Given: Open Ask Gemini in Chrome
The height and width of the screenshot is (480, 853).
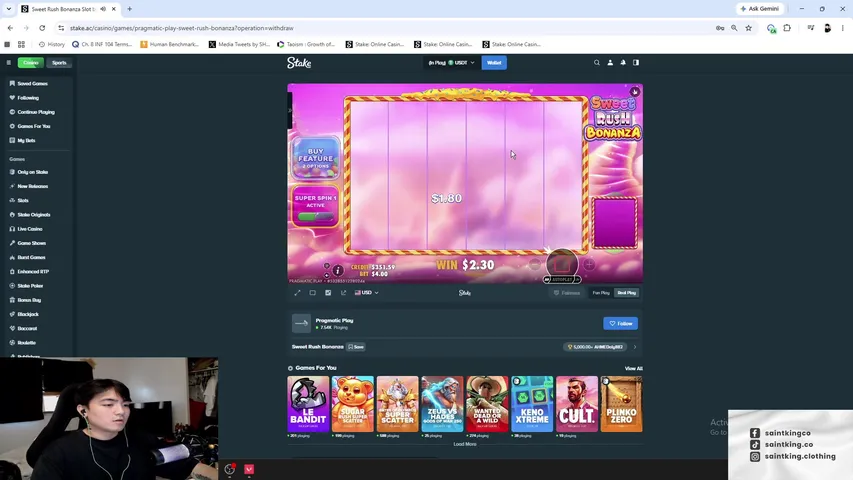Looking at the screenshot, I should (760, 9).
